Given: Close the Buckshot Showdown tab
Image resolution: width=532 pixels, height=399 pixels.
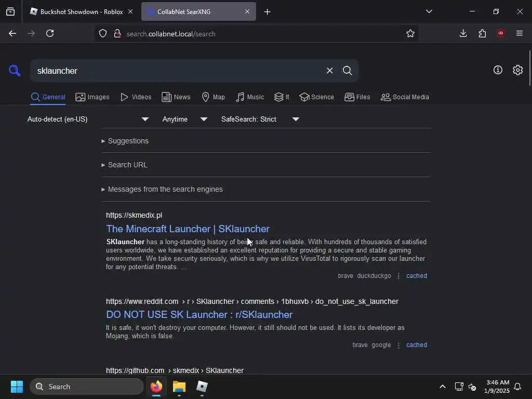Looking at the screenshot, I should 130,11.
